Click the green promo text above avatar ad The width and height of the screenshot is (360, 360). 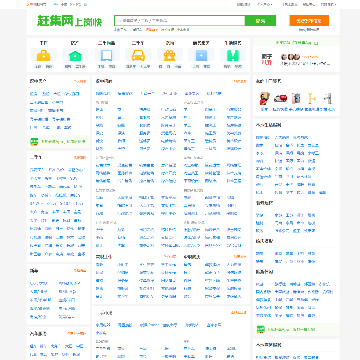(x=297, y=43)
